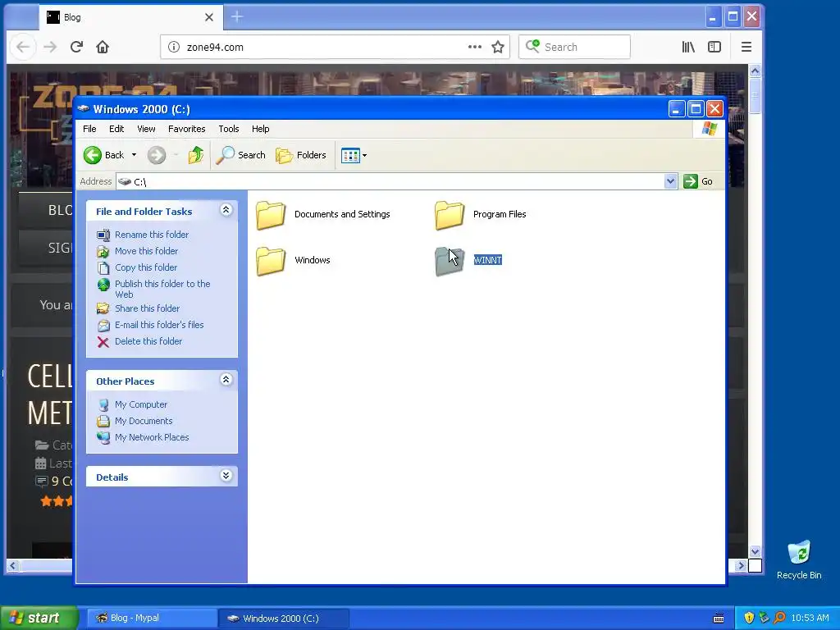The height and width of the screenshot is (630, 840).
Task: Expand the Address bar dropdown arrow
Action: (670, 181)
